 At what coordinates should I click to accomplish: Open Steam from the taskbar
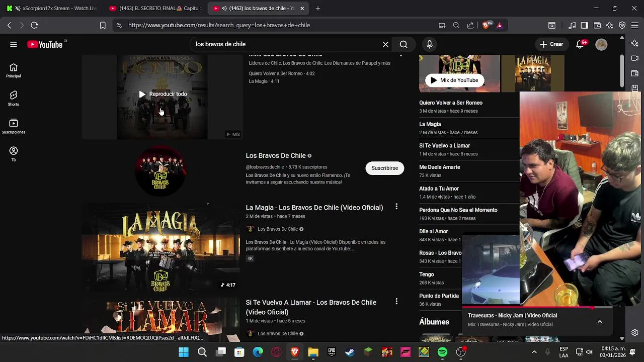(350, 352)
